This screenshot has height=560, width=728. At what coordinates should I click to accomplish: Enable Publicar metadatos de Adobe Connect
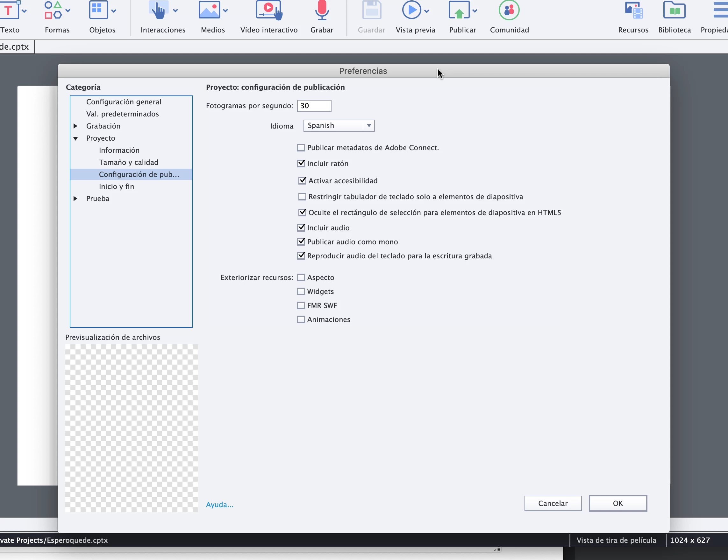(x=301, y=148)
